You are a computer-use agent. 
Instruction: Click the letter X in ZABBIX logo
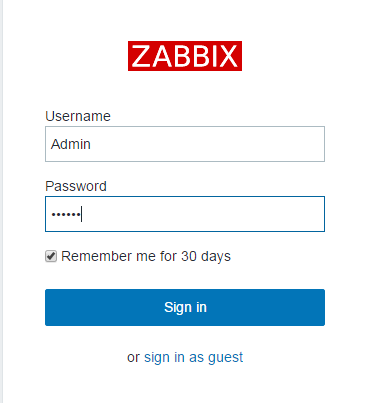tap(229, 56)
